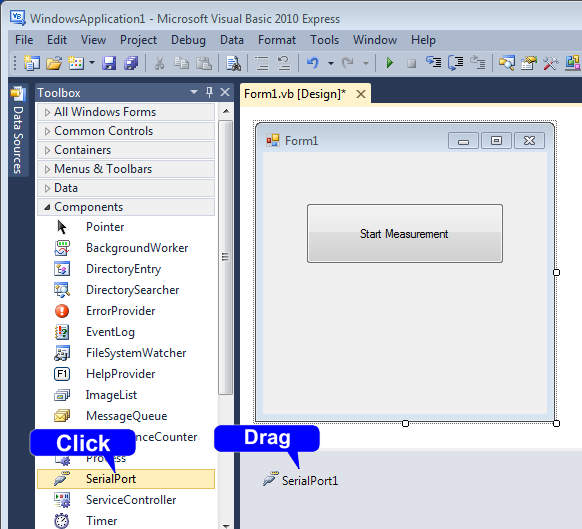Click the Comment out lines icon

[x=262, y=63]
